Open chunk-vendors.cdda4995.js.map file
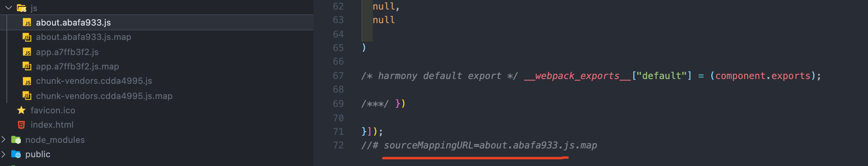Screen dimensions: 868x166 point(104,96)
